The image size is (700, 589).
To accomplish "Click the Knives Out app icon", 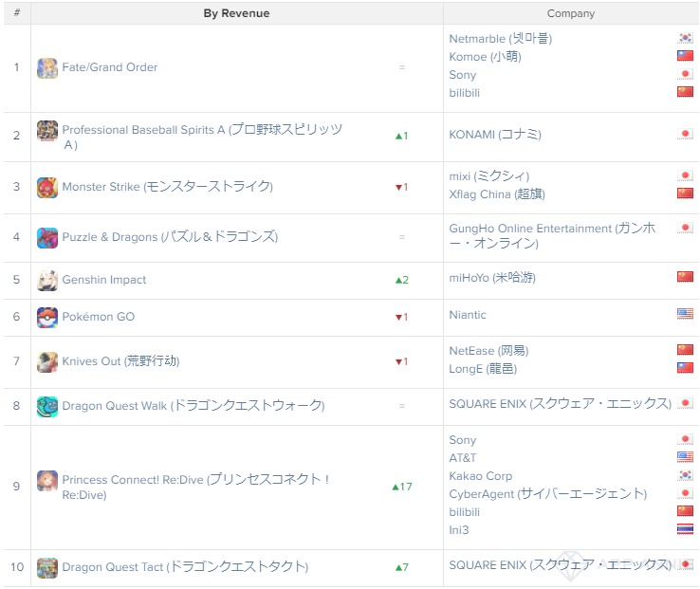I will point(46,362).
